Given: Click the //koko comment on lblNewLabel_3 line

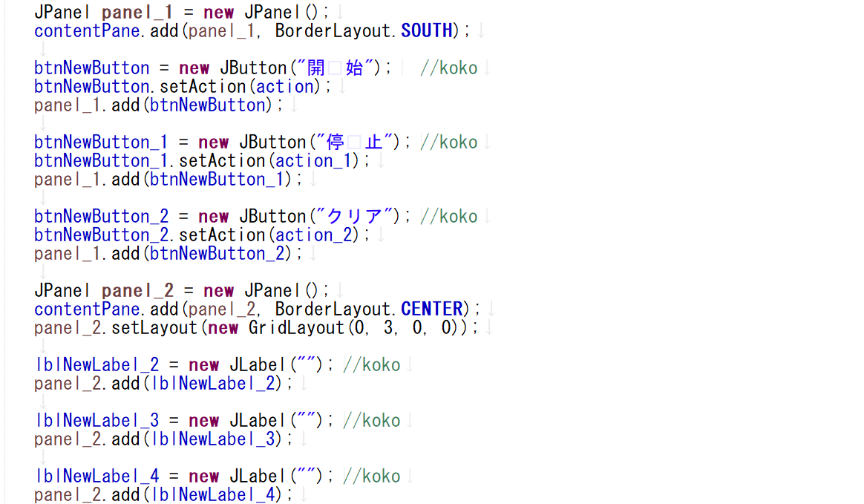Looking at the screenshot, I should click(x=371, y=420).
